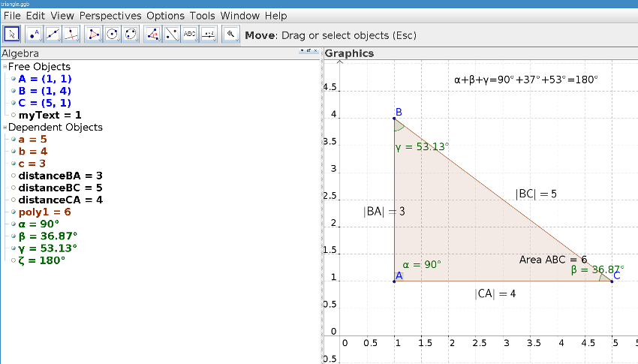Toggle visibility of segment b = 4
Screen dimensions: 638x364
14,152
